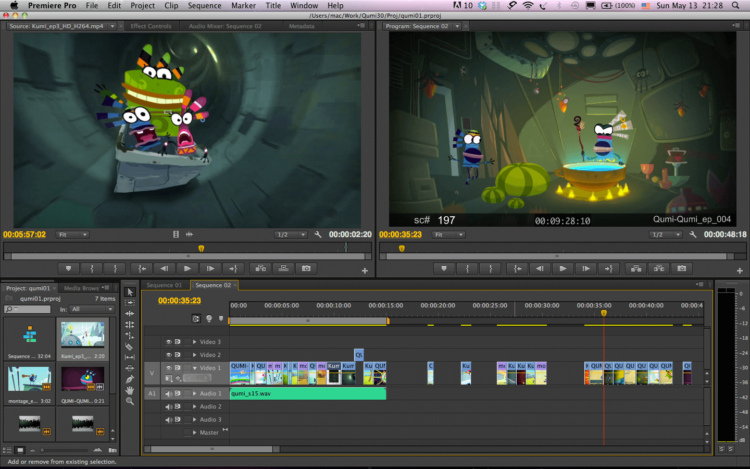Go to In point in Source monitor
Screen dimensions: 750x469
point(142,269)
